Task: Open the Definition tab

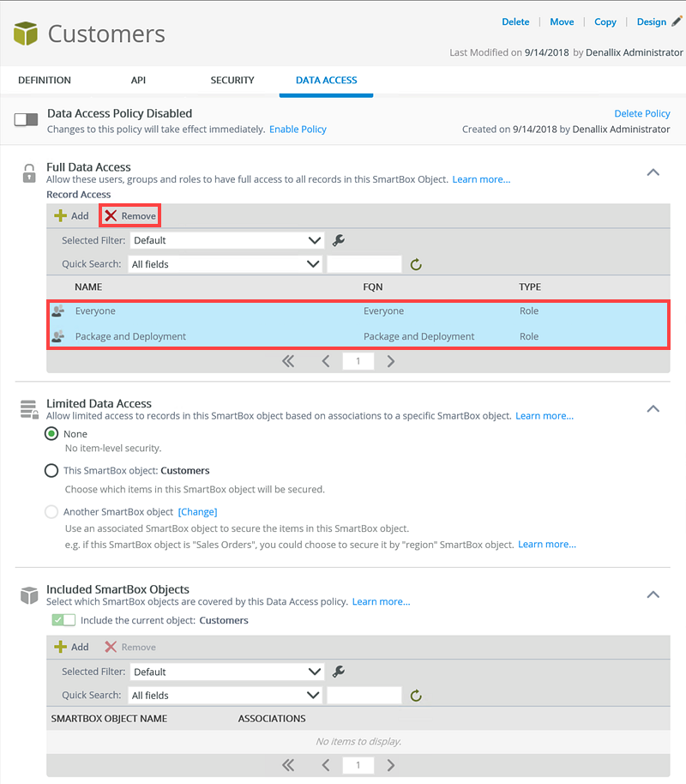Action: pos(45,80)
